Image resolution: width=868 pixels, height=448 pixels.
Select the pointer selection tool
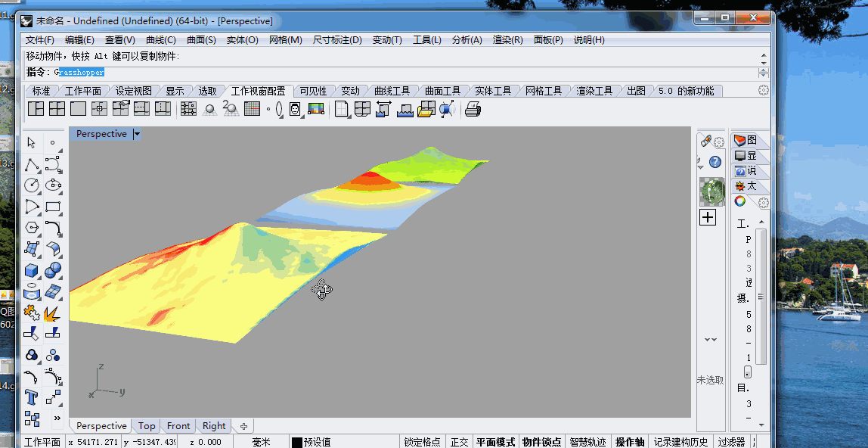32,143
